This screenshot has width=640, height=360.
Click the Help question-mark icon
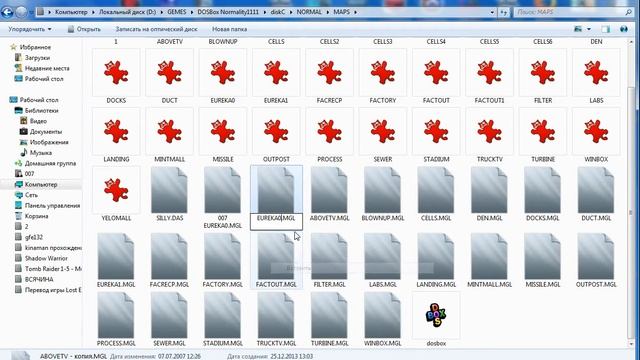624,29
